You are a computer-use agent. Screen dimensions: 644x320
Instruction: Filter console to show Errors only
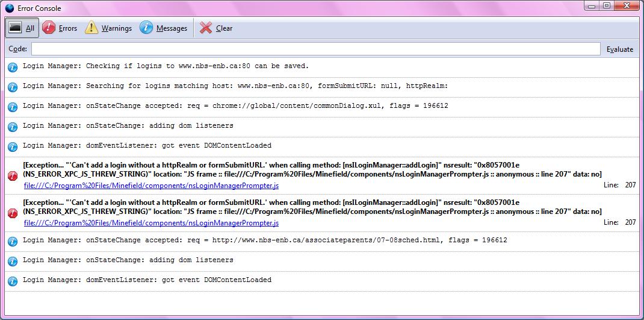pyautogui.click(x=60, y=28)
